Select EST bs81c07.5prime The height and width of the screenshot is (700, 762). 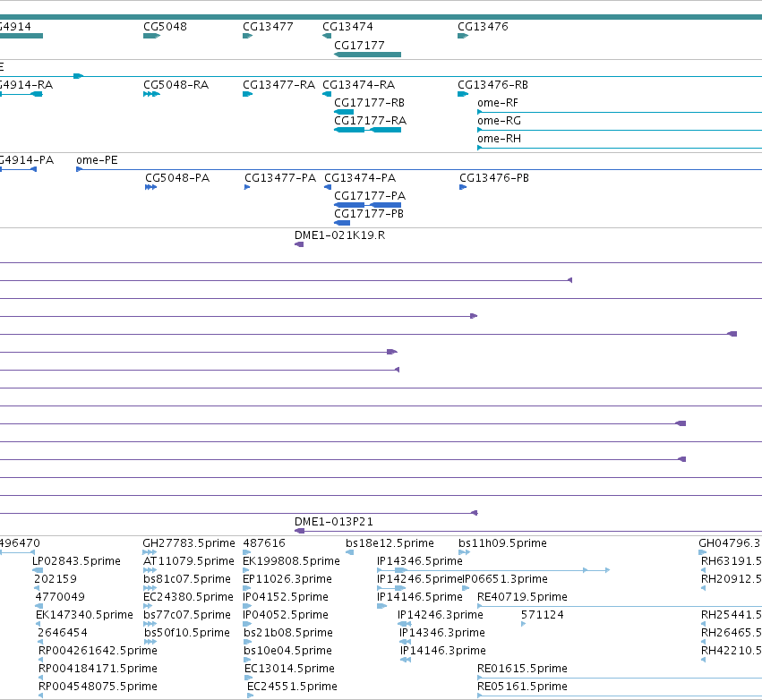[x=187, y=579]
